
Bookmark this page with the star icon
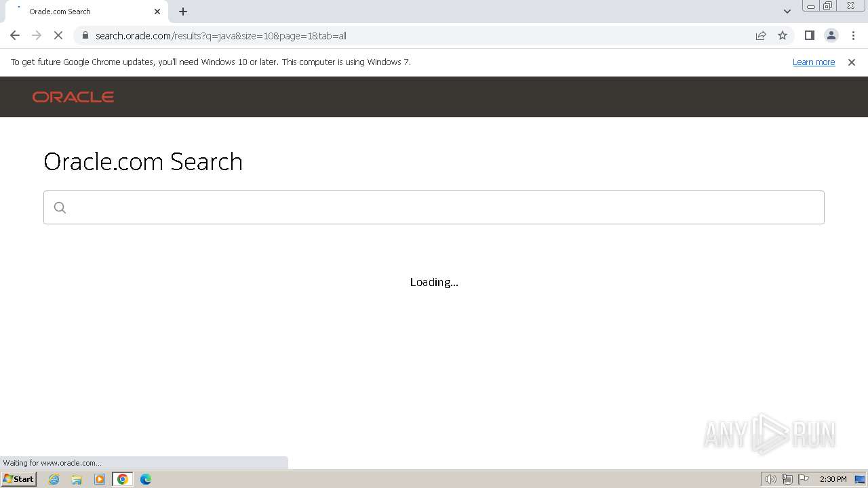(x=783, y=35)
